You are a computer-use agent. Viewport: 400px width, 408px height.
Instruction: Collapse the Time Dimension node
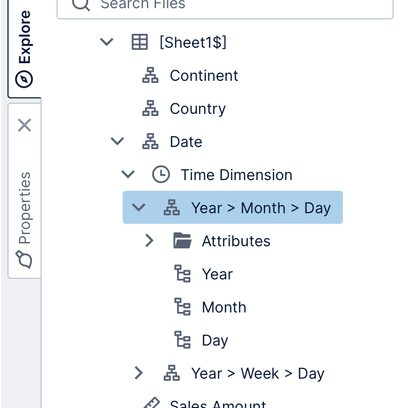[128, 174]
